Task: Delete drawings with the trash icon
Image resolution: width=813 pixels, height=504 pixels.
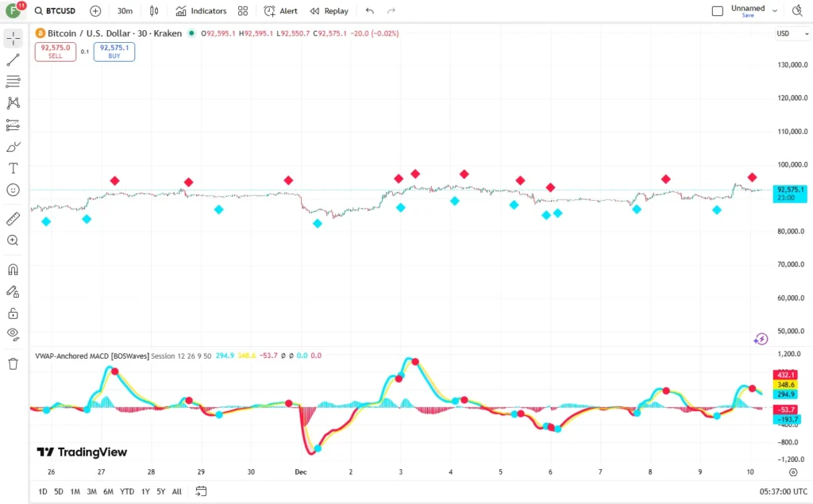Action: click(x=13, y=364)
